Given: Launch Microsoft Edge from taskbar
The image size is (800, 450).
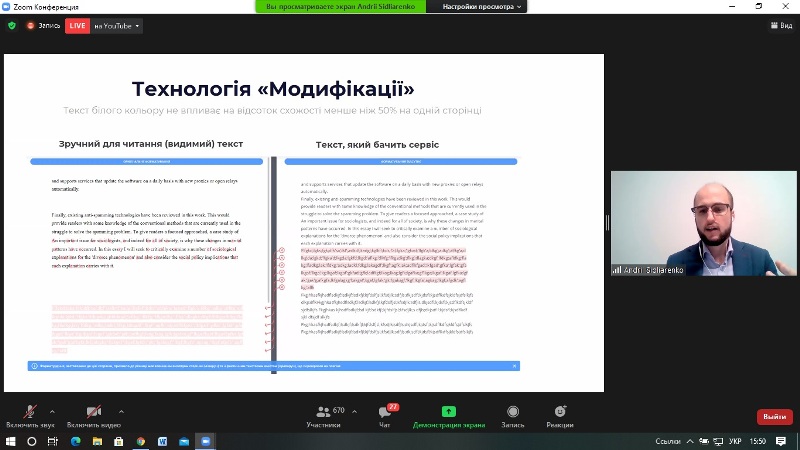Looking at the screenshot, I should (x=76, y=441).
